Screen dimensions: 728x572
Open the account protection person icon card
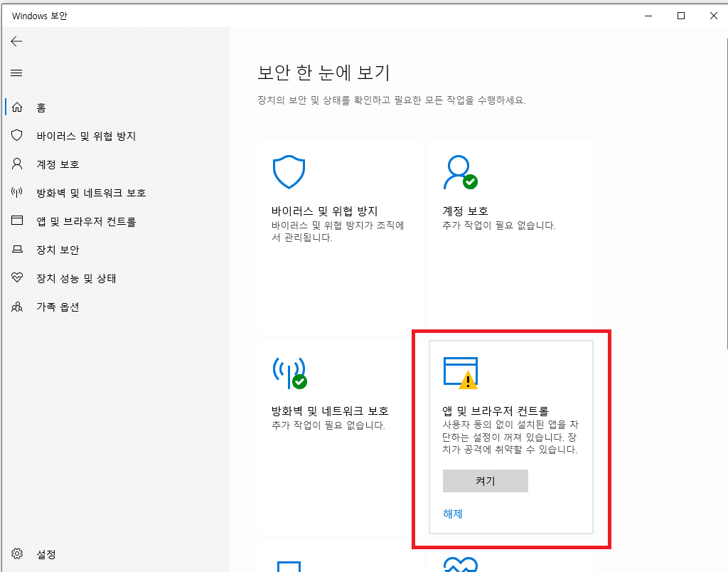tap(460, 172)
